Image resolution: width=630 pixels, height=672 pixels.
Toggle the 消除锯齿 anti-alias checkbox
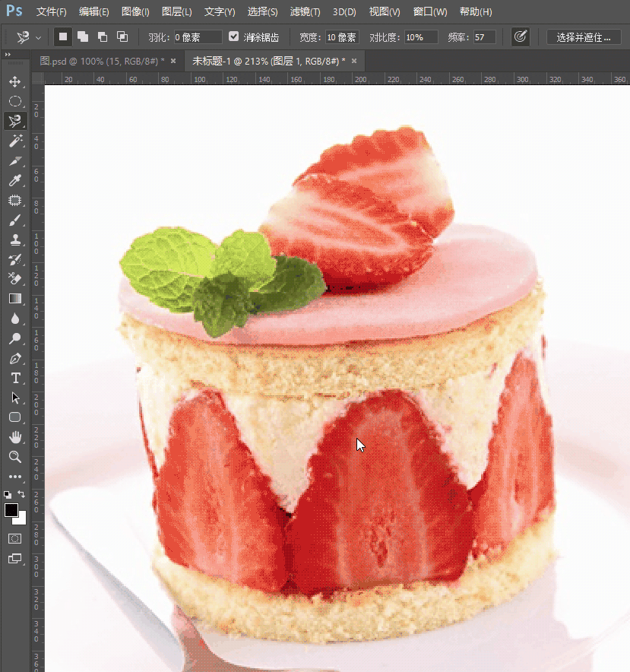coord(233,36)
